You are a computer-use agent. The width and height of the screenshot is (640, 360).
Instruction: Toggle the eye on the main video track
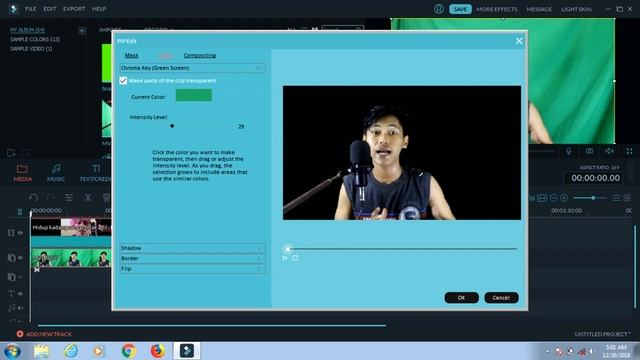point(20,233)
